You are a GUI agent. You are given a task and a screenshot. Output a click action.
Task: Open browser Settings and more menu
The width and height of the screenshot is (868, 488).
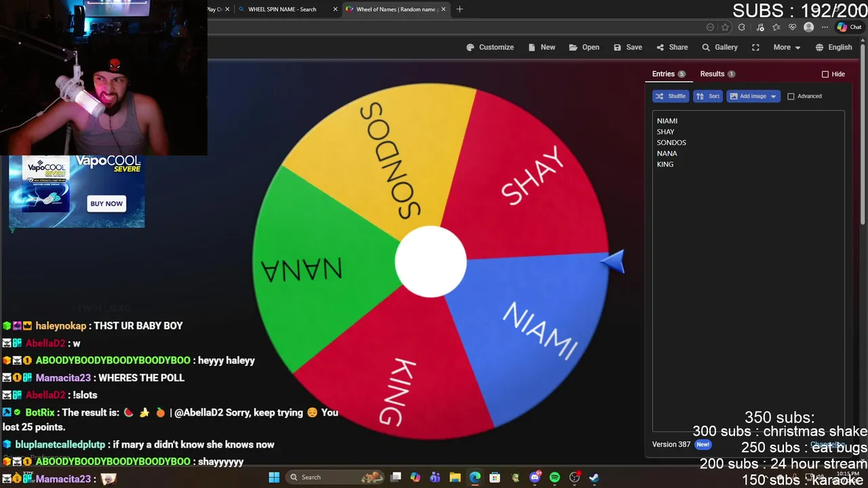[x=825, y=27]
